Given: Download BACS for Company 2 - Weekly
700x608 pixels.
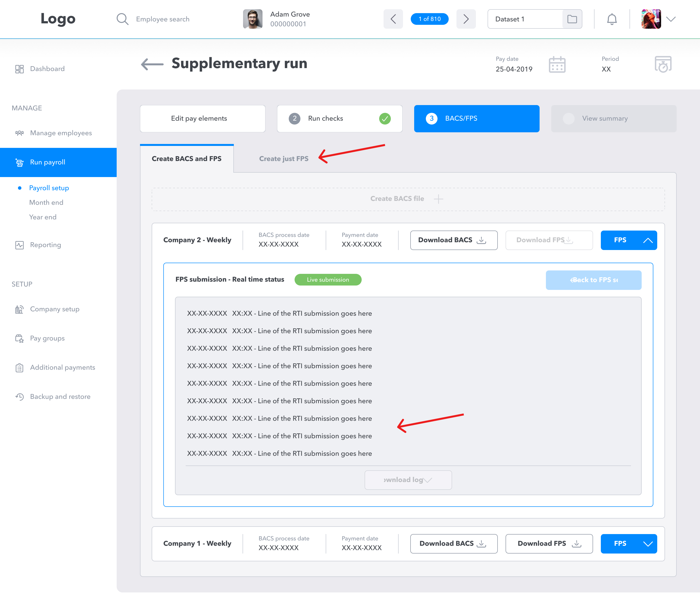Looking at the screenshot, I should [x=454, y=240].
